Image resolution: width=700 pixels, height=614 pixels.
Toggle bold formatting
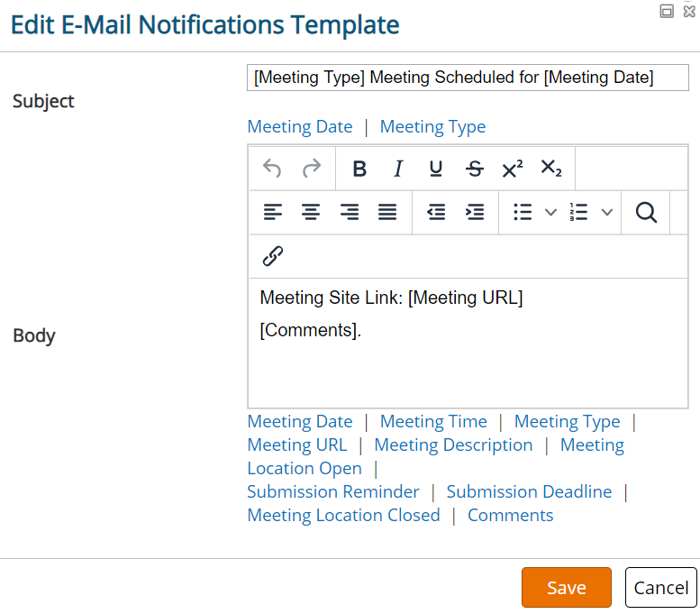click(x=359, y=169)
